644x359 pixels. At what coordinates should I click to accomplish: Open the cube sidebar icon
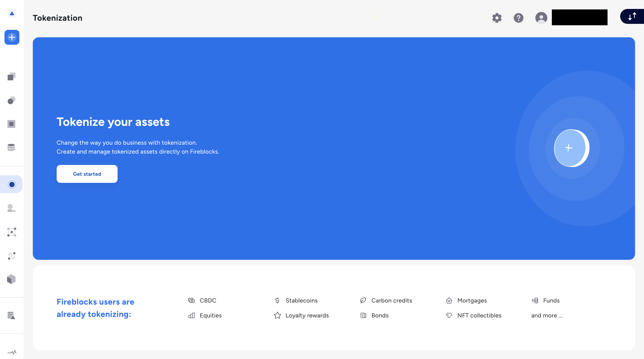[11, 279]
